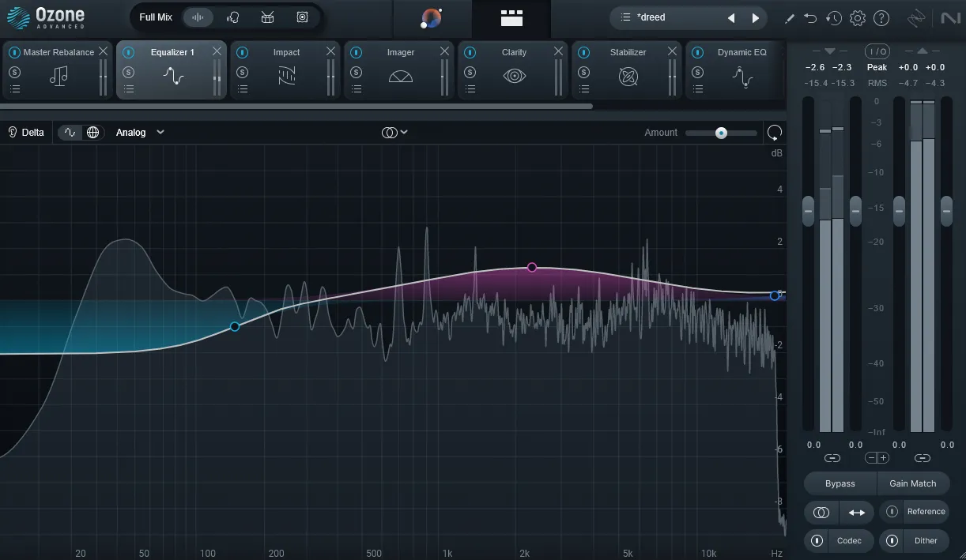Image resolution: width=966 pixels, height=560 pixels.
Task: Select the Imager module tab
Action: (399, 70)
